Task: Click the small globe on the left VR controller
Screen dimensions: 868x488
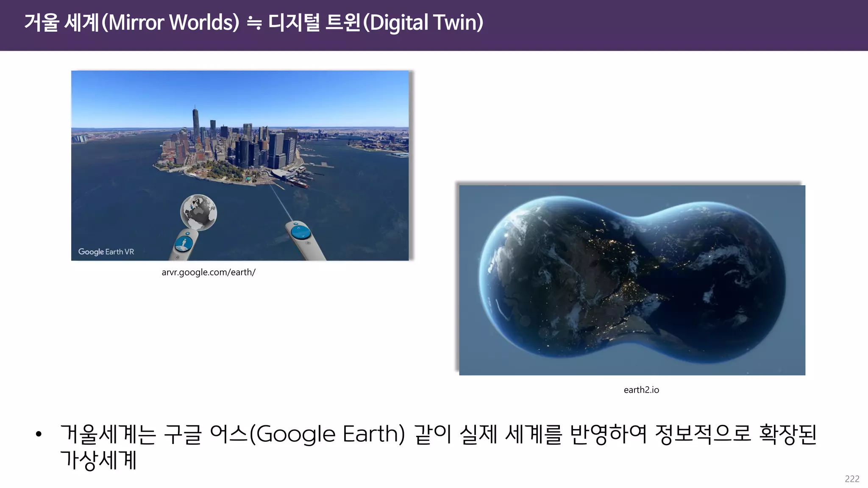Action: click(198, 212)
